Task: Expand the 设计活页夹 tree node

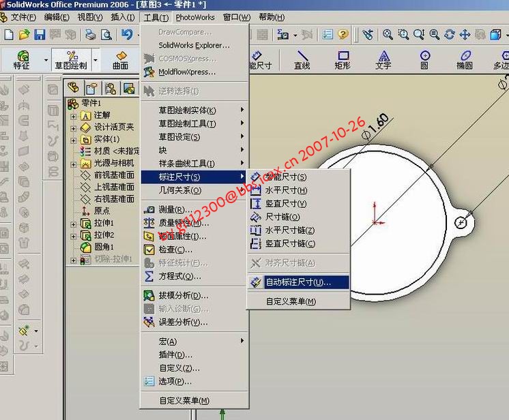Action: point(74,128)
